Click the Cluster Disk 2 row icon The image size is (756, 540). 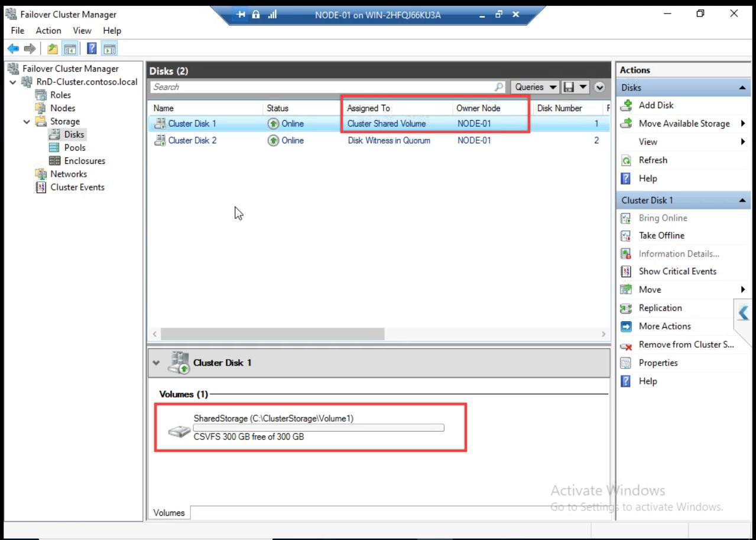pyautogui.click(x=160, y=141)
